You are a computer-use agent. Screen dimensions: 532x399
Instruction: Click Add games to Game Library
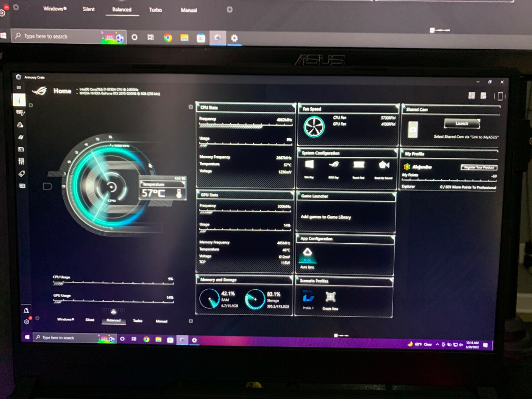pos(326,217)
